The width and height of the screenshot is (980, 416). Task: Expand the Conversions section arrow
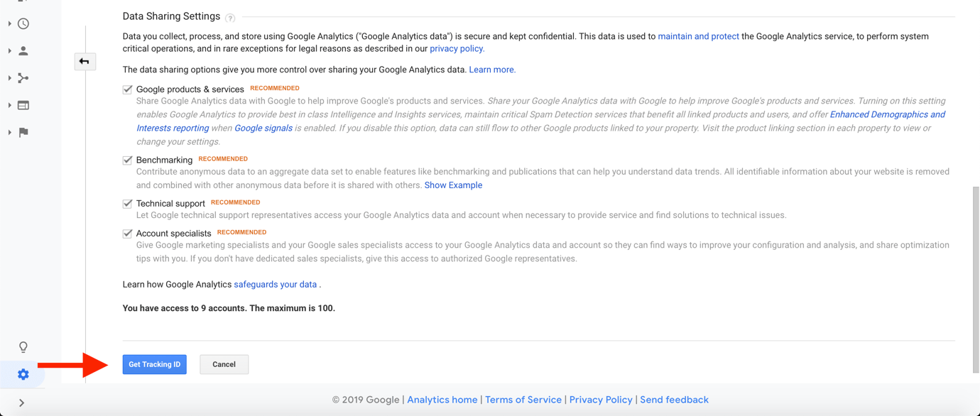pos(9,132)
